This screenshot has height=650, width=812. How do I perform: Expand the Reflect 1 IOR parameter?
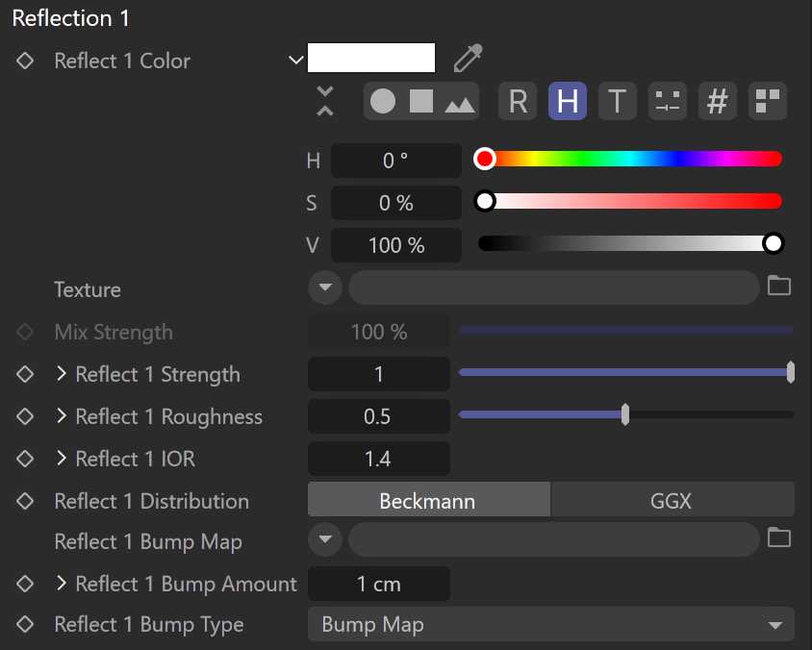(x=62, y=458)
